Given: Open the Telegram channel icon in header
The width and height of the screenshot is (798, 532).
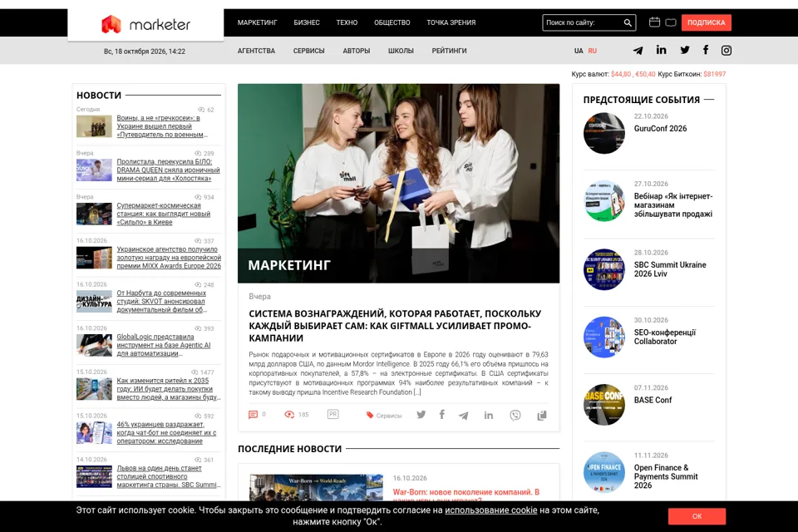Looking at the screenshot, I should [x=638, y=50].
